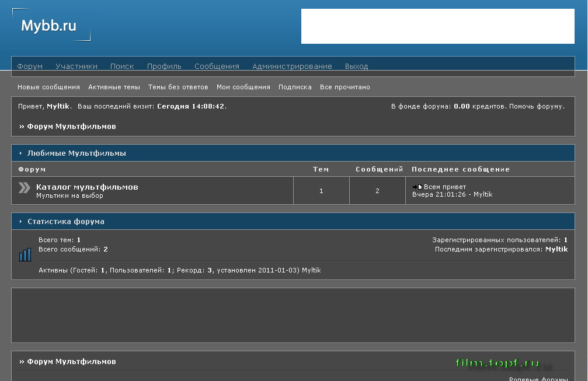Screen dimensions: 588x381
Task: Click the forum status double-arrow icon
Action: (24, 187)
